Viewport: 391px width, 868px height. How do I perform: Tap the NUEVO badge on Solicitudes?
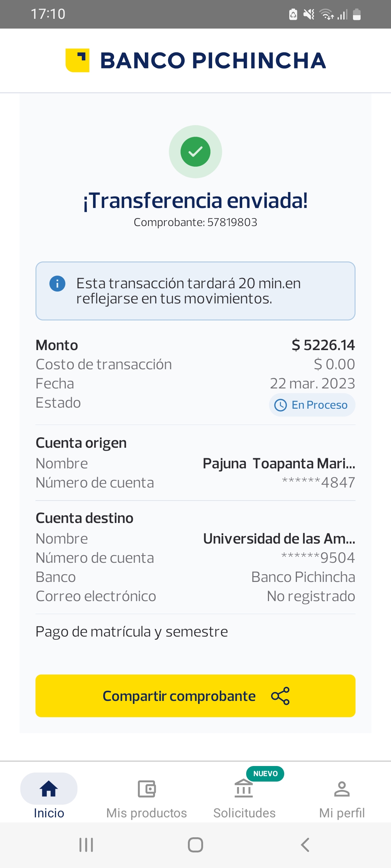point(265,774)
